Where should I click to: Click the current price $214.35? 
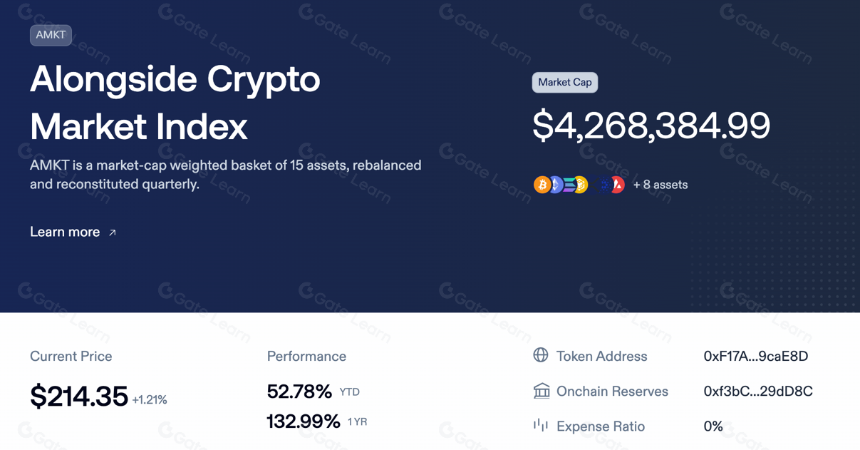point(79,396)
